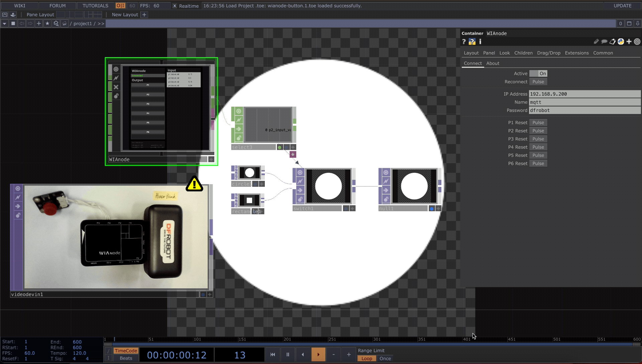Image resolution: width=642 pixels, height=364 pixels.
Task: Open the search operators magnifier icon
Action: (56, 24)
